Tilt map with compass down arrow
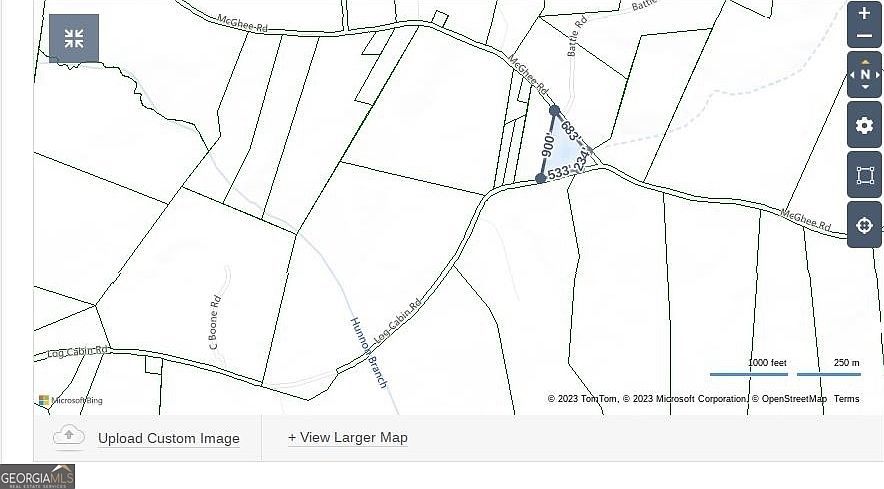 (x=865, y=87)
